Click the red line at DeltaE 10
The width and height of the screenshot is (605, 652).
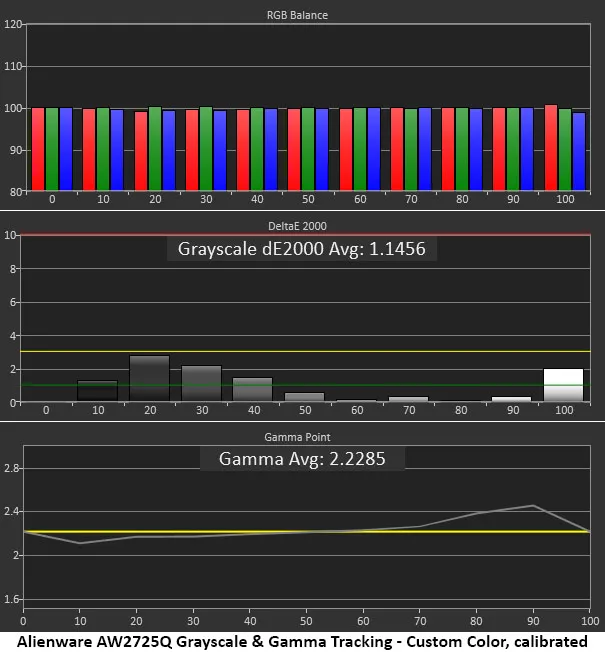tap(300, 235)
